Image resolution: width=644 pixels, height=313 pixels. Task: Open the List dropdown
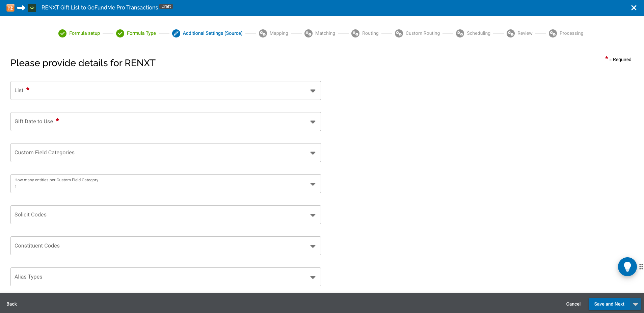(165, 90)
